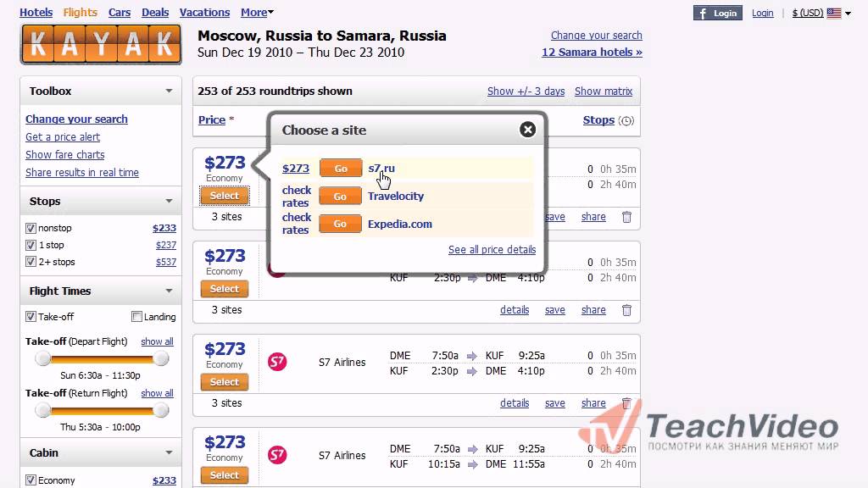Toggle the nonstop checkbox
Image resolution: width=868 pixels, height=488 pixels.
(x=31, y=228)
